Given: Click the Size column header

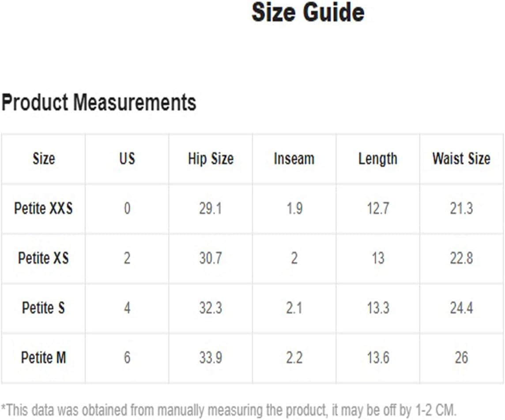Looking at the screenshot, I should click(x=44, y=159).
